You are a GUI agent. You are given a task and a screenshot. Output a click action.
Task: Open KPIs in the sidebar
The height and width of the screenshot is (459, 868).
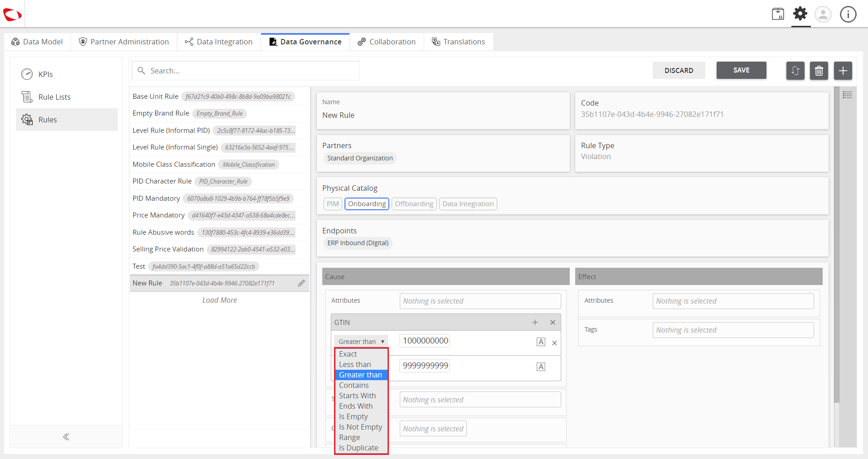point(67,74)
